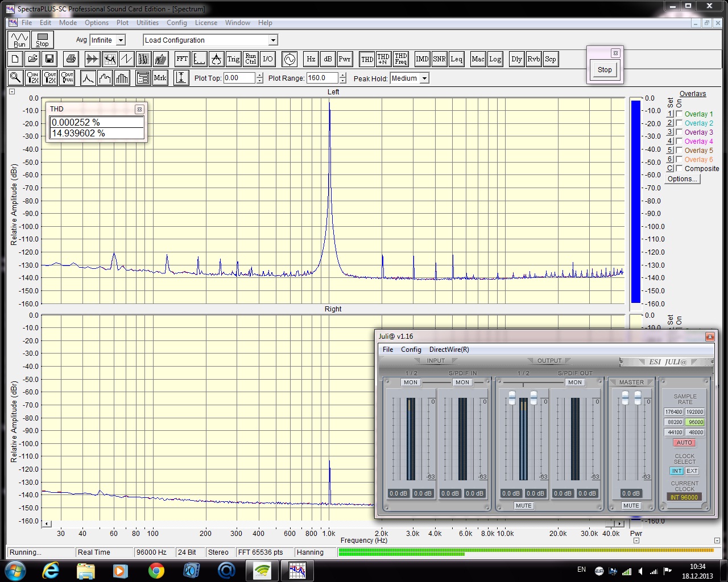Check the Overlay 3 checkbox
728x582 pixels.
(x=679, y=132)
